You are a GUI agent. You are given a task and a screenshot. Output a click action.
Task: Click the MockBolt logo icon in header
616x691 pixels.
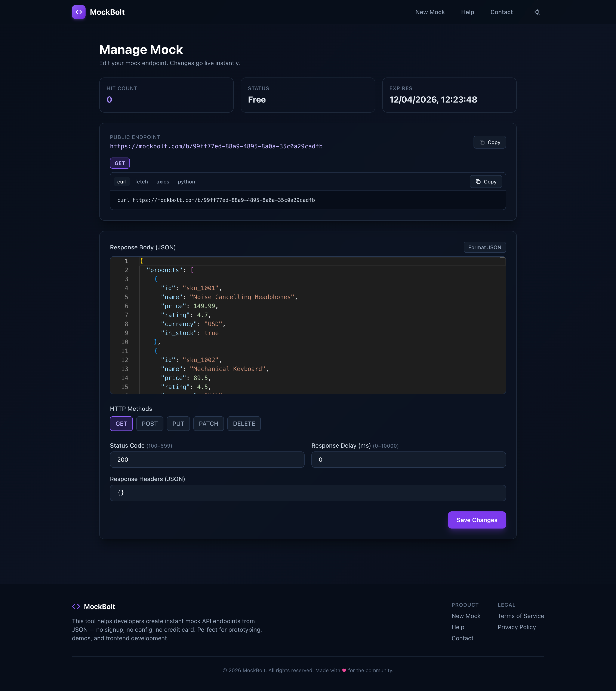[78, 12]
